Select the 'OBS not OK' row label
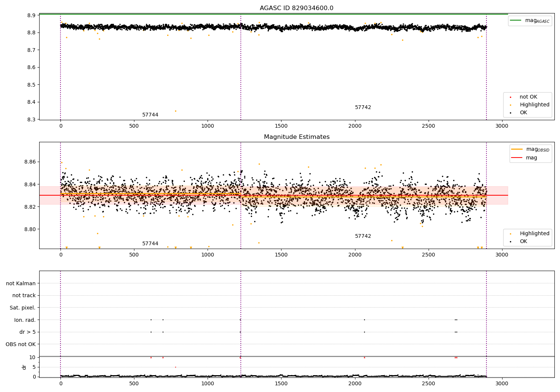This screenshot has width=560, height=392. [x=21, y=344]
